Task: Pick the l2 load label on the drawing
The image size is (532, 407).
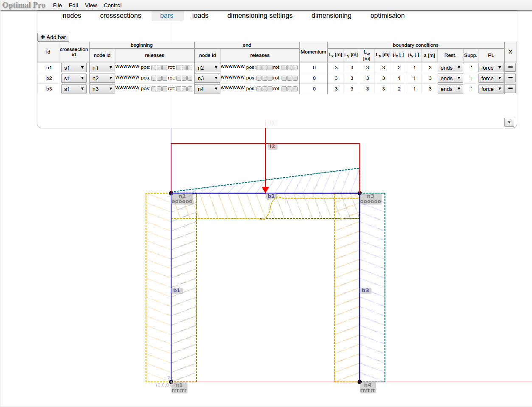Action: (272, 147)
